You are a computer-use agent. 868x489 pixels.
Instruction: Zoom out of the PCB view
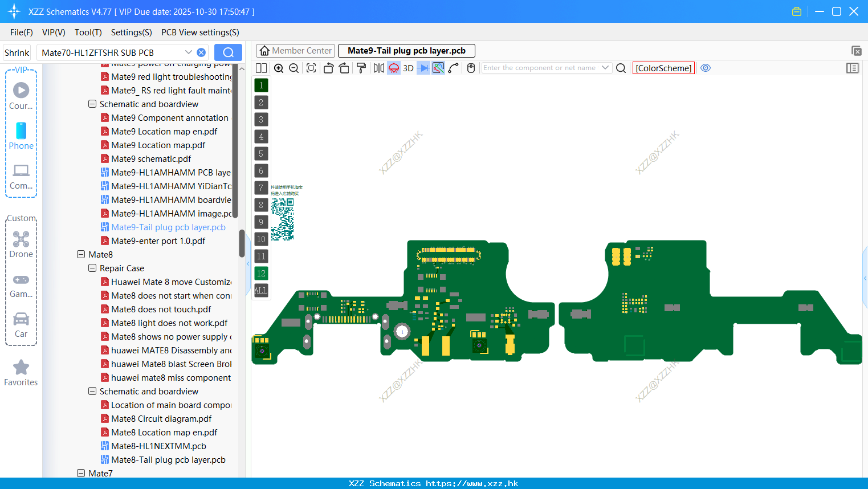coord(294,68)
